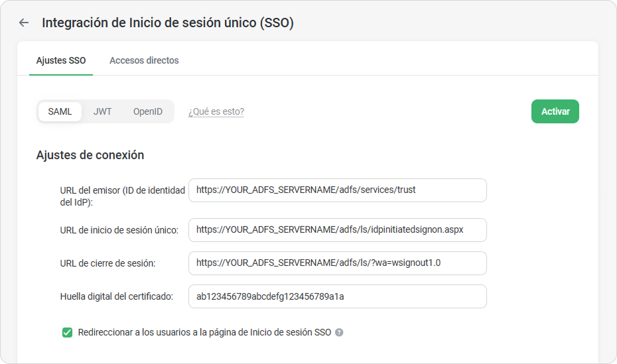Viewport: 617px width, 364px height.
Task: Open the help tooltip beside SSO redirect option
Action: 339,333
